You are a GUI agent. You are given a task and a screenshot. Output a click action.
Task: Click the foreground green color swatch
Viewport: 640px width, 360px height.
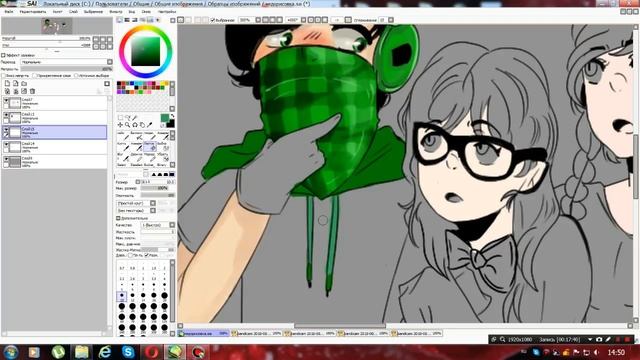click(x=164, y=118)
